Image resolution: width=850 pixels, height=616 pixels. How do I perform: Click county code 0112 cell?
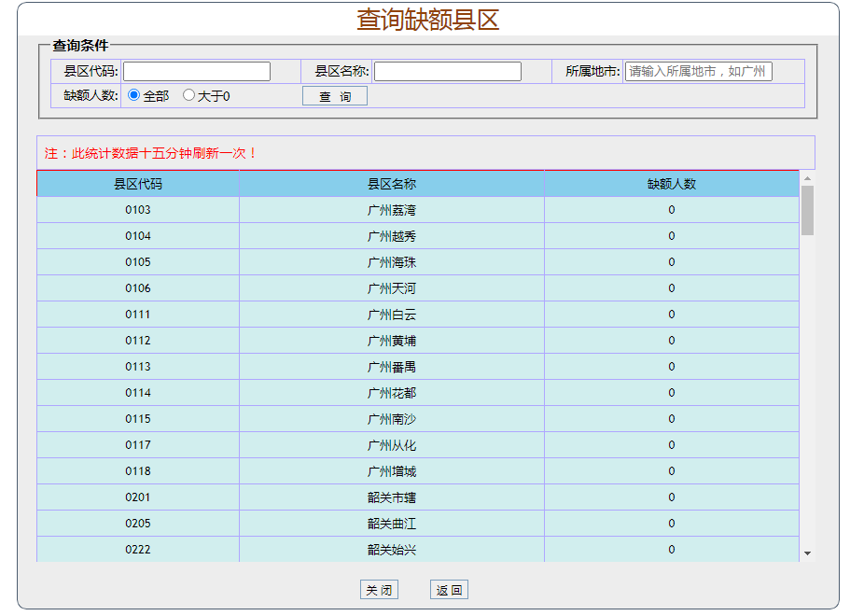point(138,341)
